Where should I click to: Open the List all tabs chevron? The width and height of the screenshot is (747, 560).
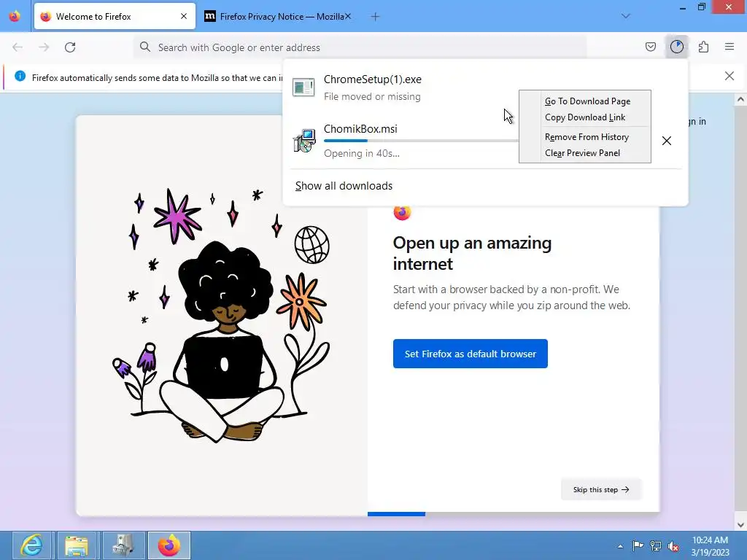[626, 16]
